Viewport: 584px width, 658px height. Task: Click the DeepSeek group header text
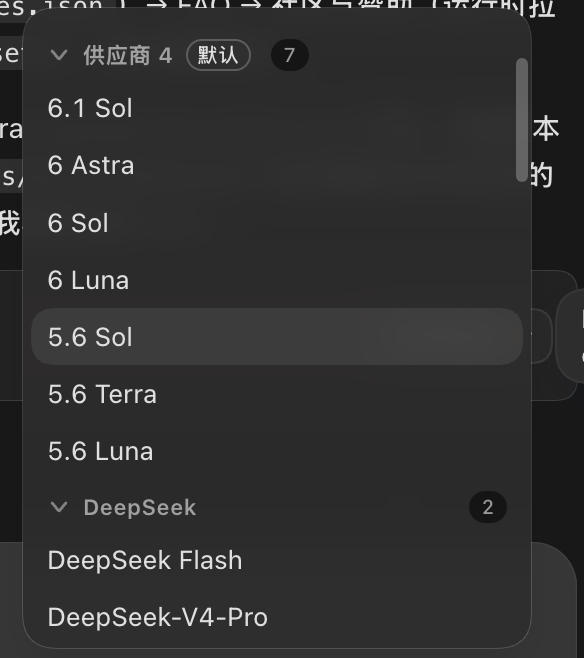click(140, 507)
